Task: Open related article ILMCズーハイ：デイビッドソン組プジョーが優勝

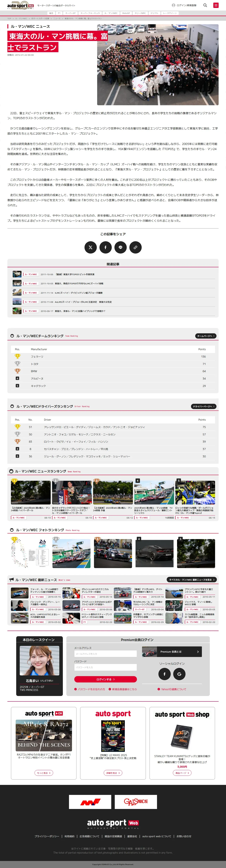Action: tap(79, 293)
